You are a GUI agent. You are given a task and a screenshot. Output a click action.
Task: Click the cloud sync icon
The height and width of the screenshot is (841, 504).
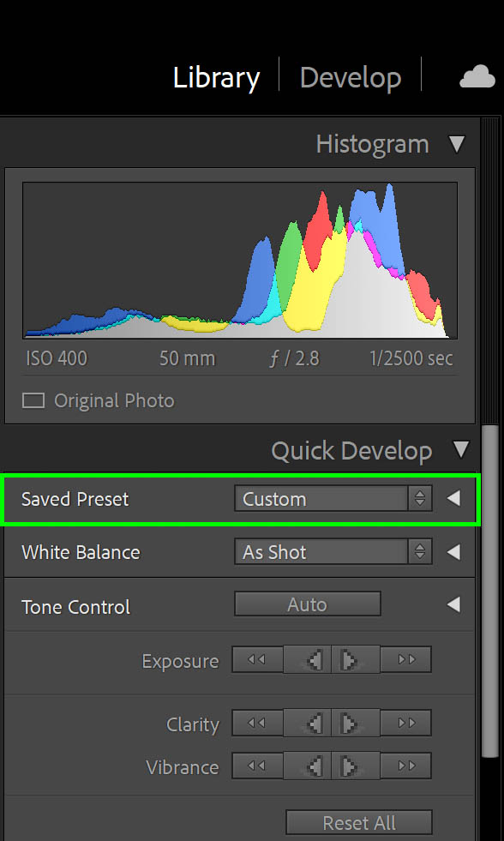click(x=477, y=76)
